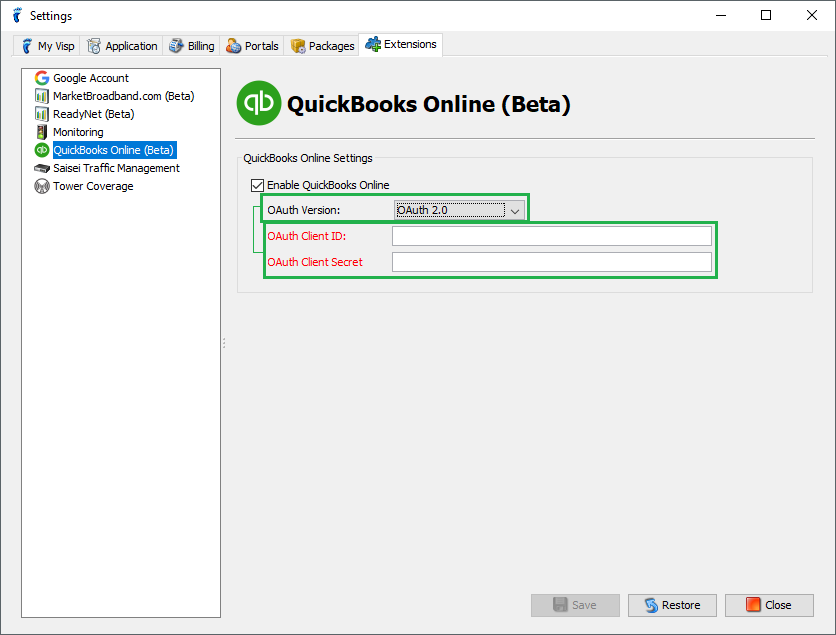Click the puzzle icon on Extensions tab
836x635 pixels.
pyautogui.click(x=373, y=44)
